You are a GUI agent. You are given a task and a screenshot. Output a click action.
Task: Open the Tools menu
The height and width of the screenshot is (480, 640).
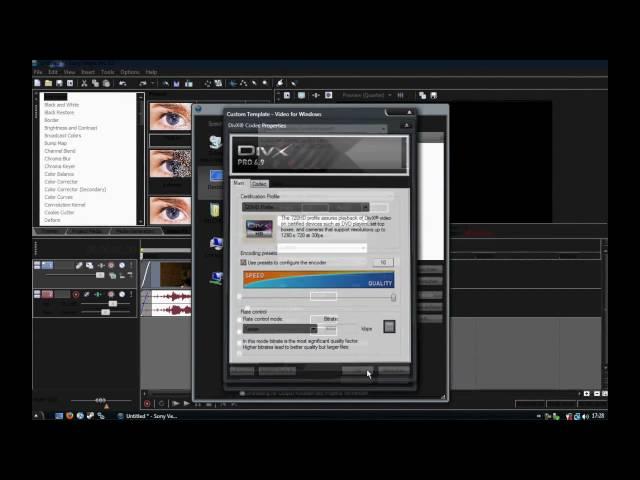108,72
